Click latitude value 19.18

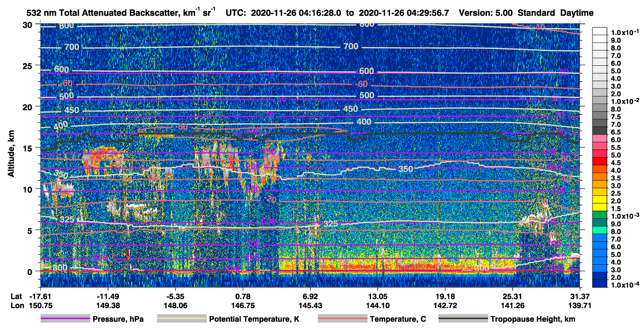coord(445,297)
